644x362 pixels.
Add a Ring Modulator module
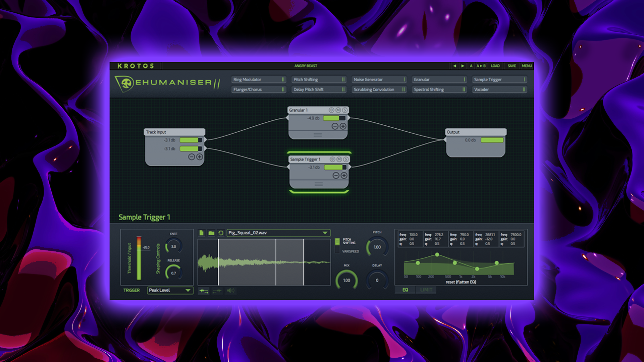(x=259, y=79)
